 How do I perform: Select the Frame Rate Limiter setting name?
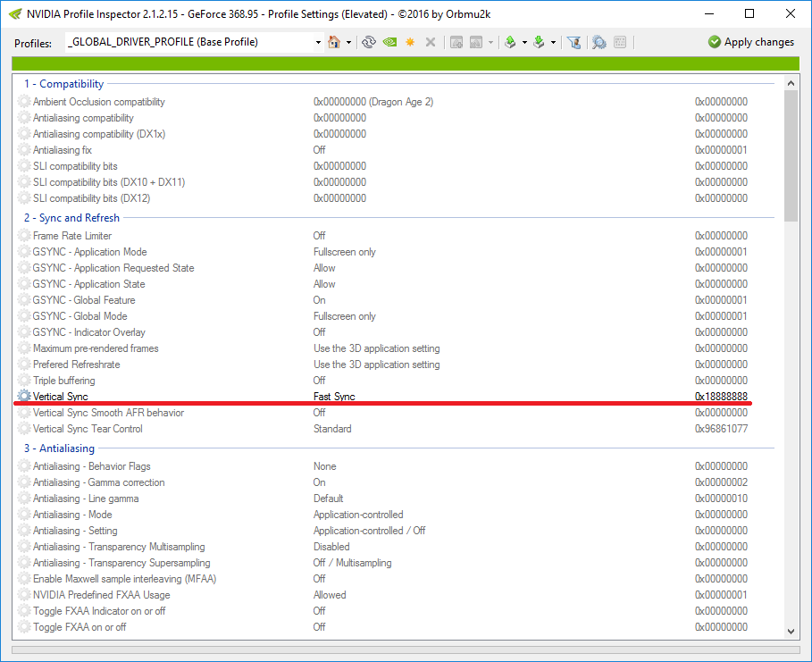72,236
